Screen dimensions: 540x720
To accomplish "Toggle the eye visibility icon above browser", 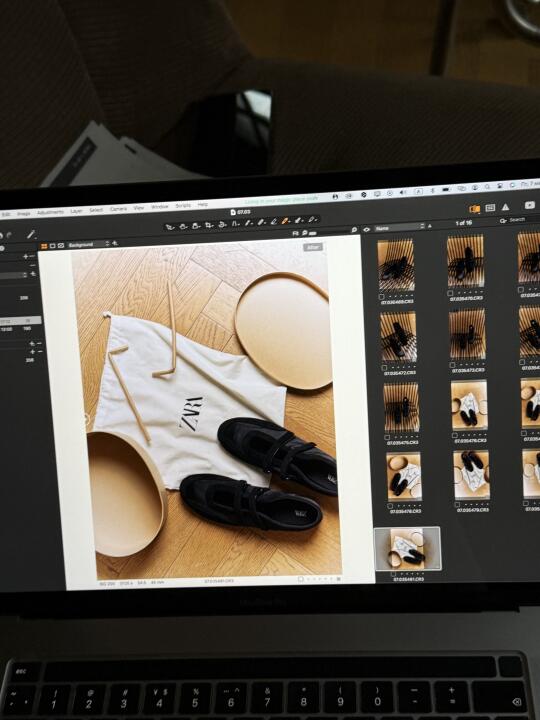I will click(366, 229).
